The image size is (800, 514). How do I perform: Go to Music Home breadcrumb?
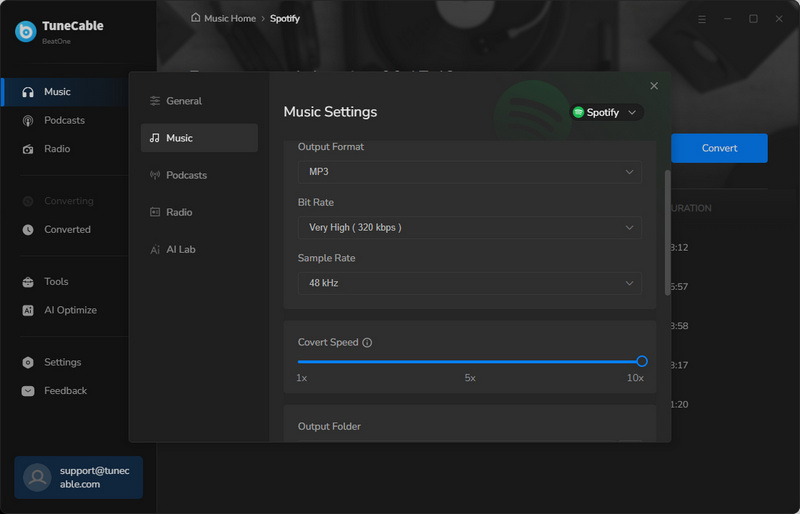click(x=230, y=18)
